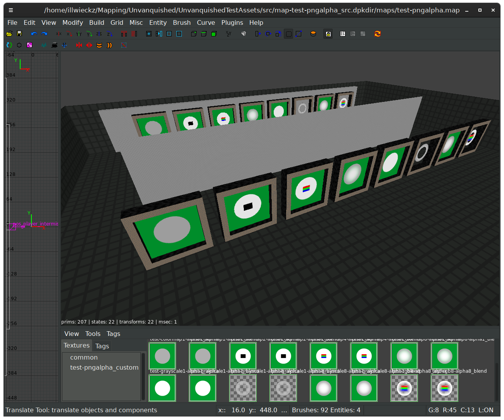Rotate selection around the Y axis
Viewport: 504px width, 420px height.
[x=89, y=34]
